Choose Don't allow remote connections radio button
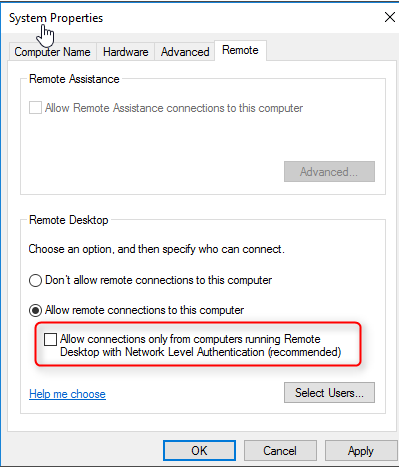Image resolution: width=399 pixels, height=467 pixels. click(x=35, y=280)
